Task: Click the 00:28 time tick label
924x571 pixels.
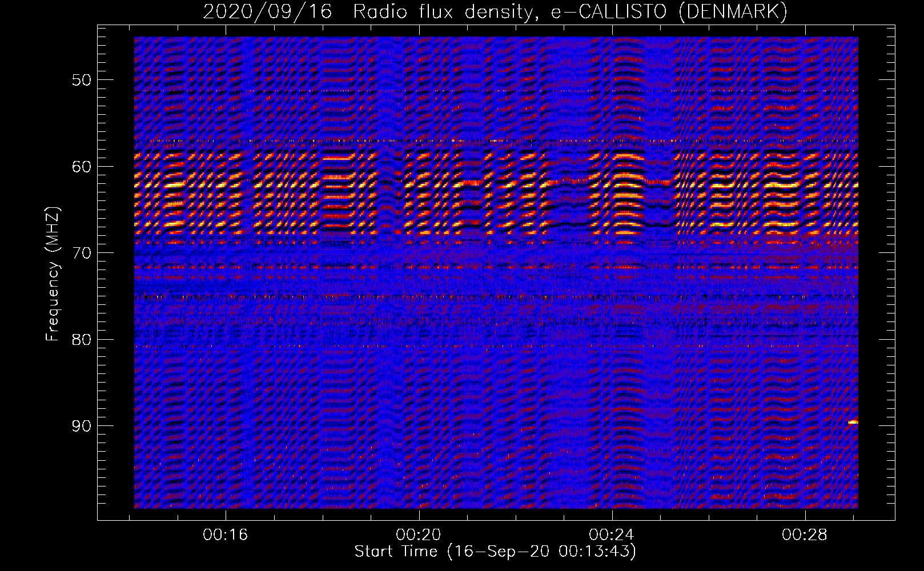Action: [x=805, y=535]
